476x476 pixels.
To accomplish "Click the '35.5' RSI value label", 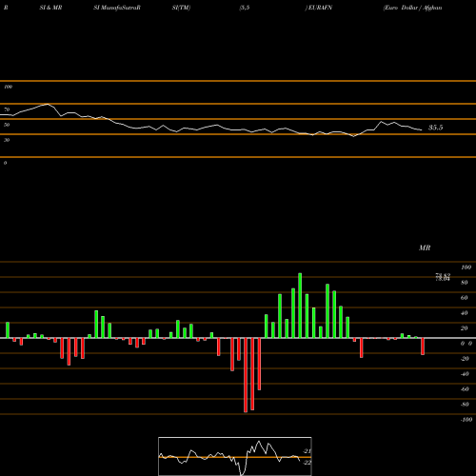I will (x=435, y=128).
